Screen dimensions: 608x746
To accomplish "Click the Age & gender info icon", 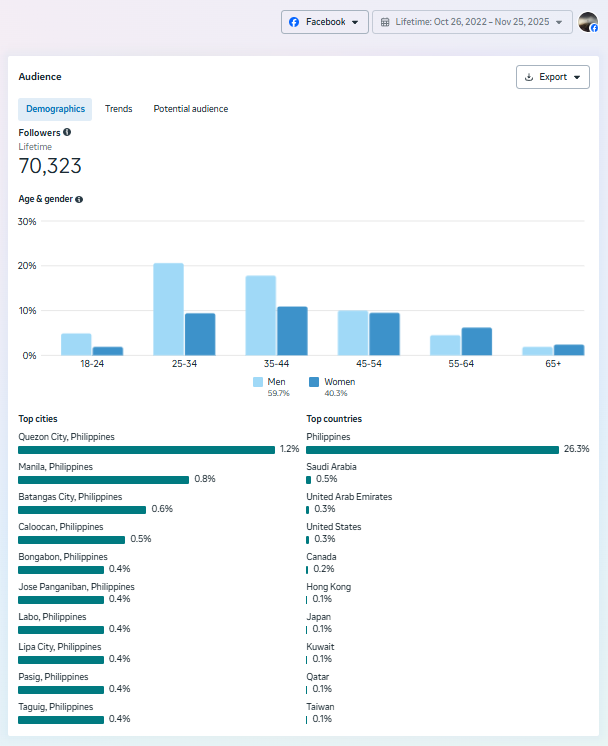I will point(79,199).
